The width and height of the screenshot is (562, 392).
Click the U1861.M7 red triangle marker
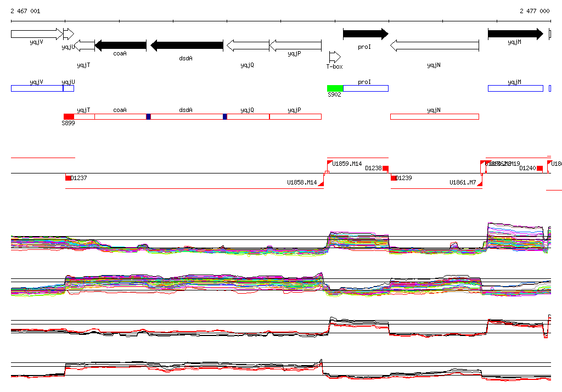coord(480,183)
